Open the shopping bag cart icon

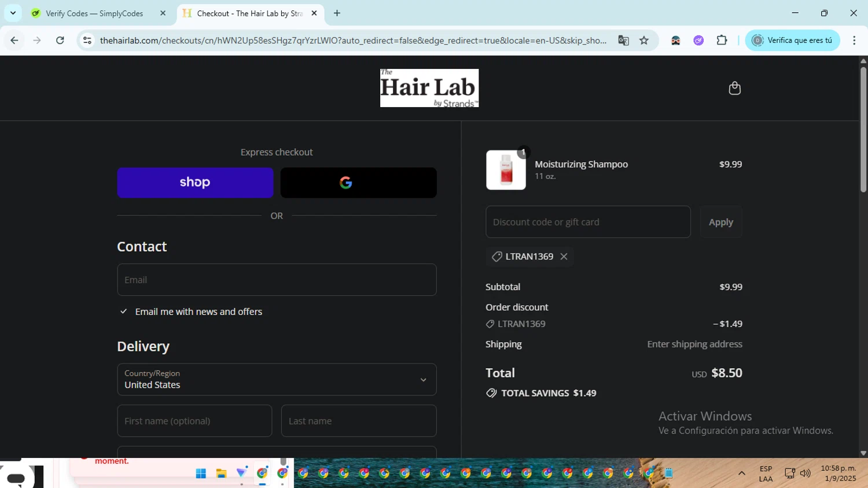click(734, 88)
